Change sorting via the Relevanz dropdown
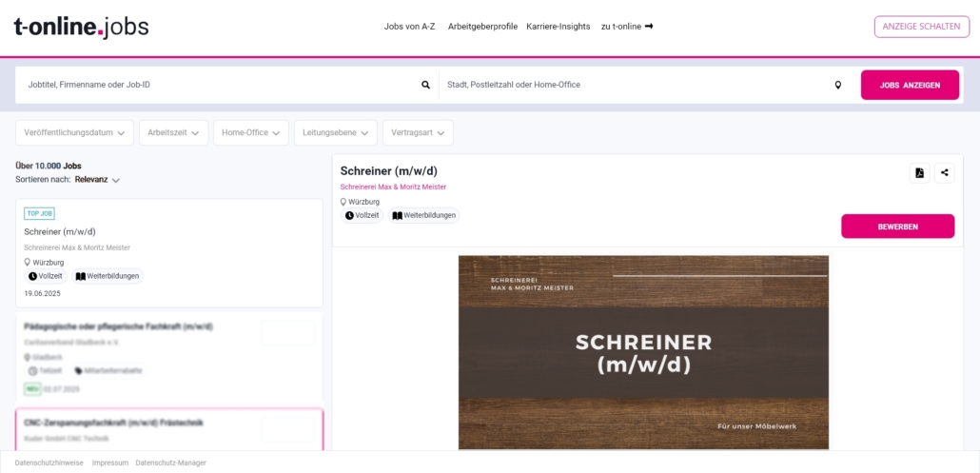980x473 pixels. (97, 179)
